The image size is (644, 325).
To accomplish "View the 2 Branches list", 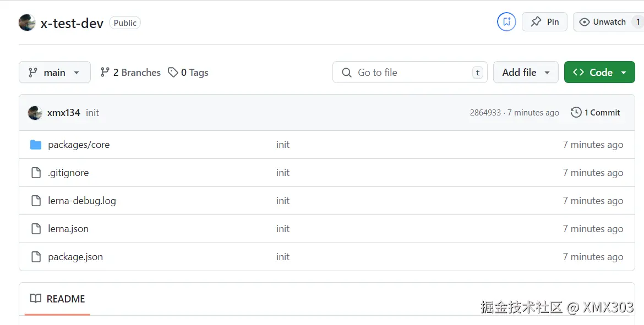I will pyautogui.click(x=130, y=73).
